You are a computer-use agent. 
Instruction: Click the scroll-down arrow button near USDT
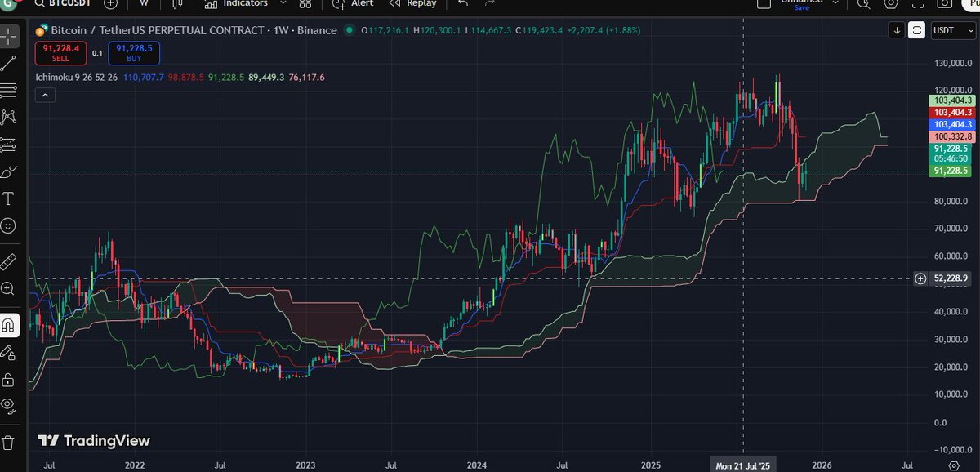(898, 30)
